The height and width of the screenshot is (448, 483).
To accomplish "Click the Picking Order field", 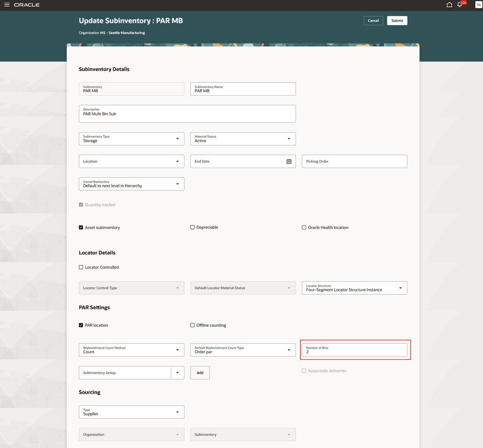I will 354,161.
